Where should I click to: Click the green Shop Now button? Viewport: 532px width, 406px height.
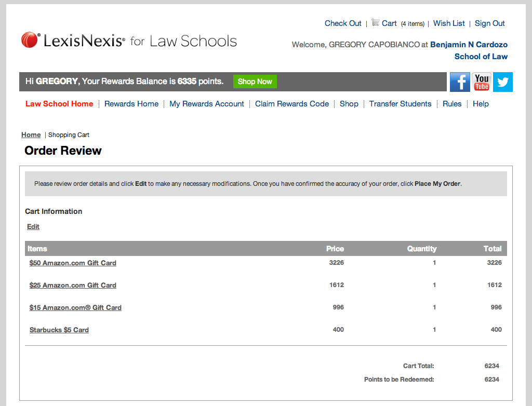255,82
